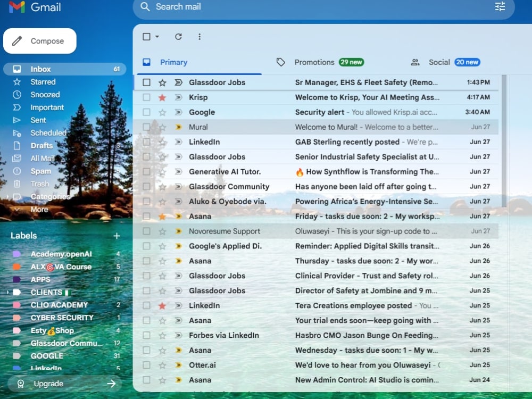Open the select dropdown arrow
The height and width of the screenshot is (399, 532).
point(157,37)
